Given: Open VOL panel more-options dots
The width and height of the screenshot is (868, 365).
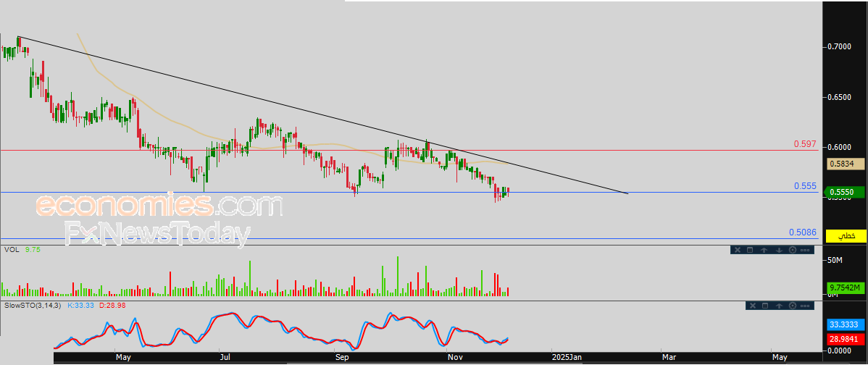Looking at the screenshot, I should pyautogui.click(x=806, y=250).
